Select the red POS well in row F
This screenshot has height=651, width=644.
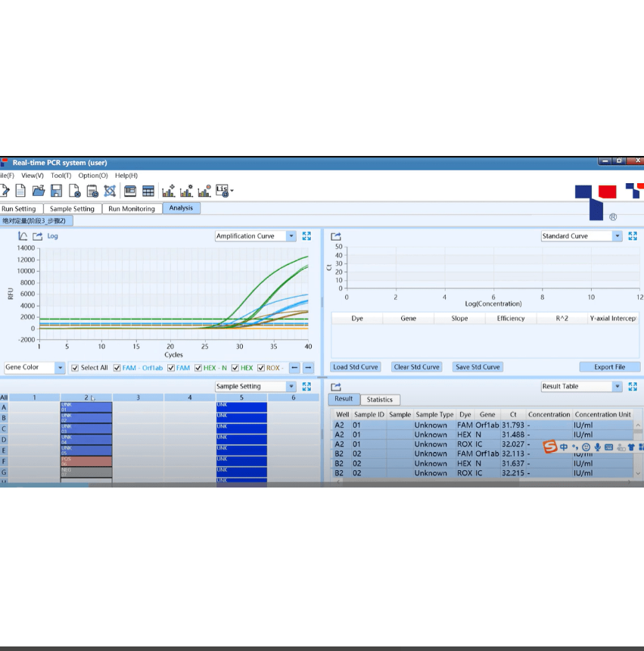coord(86,461)
